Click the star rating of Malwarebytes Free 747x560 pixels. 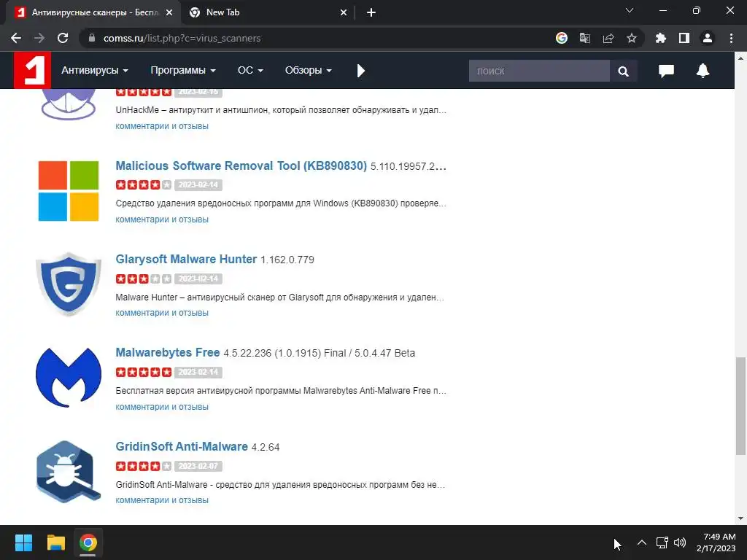click(144, 372)
